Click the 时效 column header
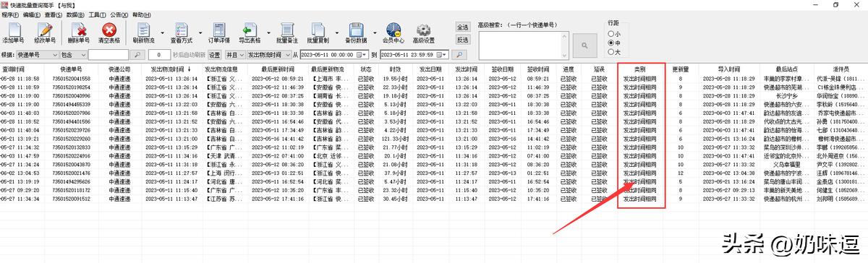 395,69
